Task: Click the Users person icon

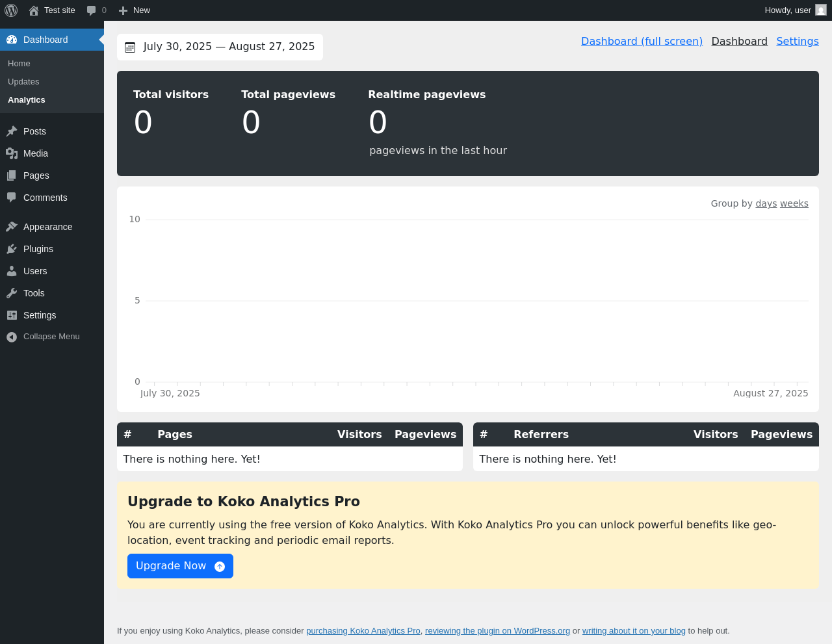Action: click(12, 271)
